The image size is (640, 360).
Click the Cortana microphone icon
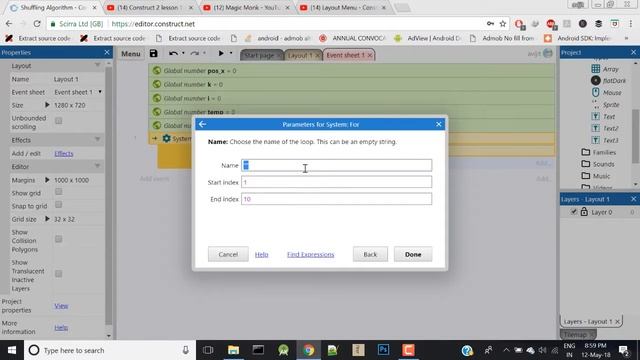(x=185, y=350)
